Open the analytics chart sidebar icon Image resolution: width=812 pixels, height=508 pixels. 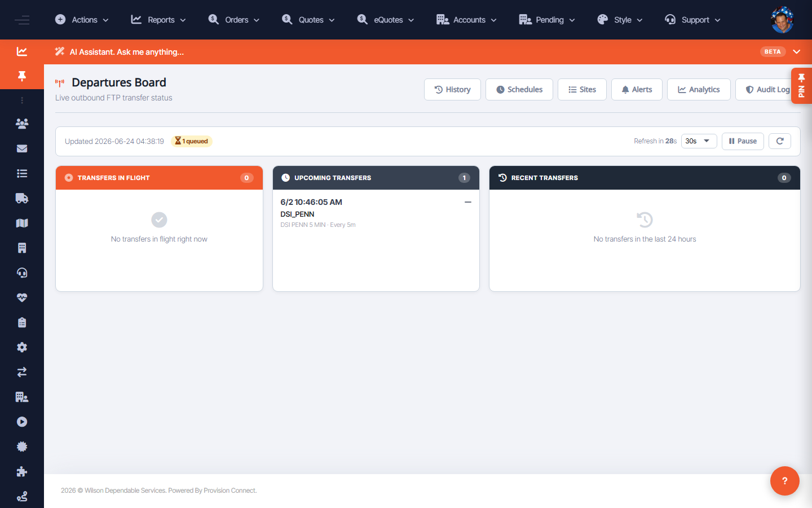click(x=22, y=51)
